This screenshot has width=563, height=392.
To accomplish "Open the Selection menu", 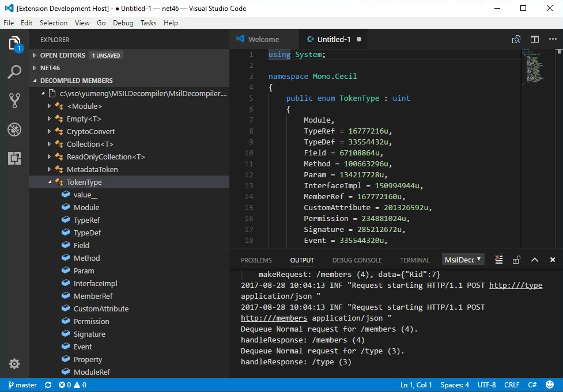I will click(54, 23).
